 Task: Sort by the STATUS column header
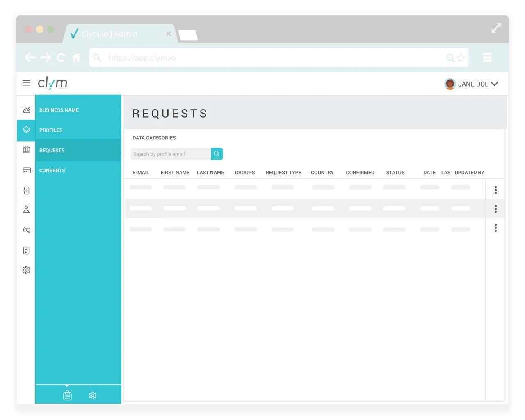395,173
